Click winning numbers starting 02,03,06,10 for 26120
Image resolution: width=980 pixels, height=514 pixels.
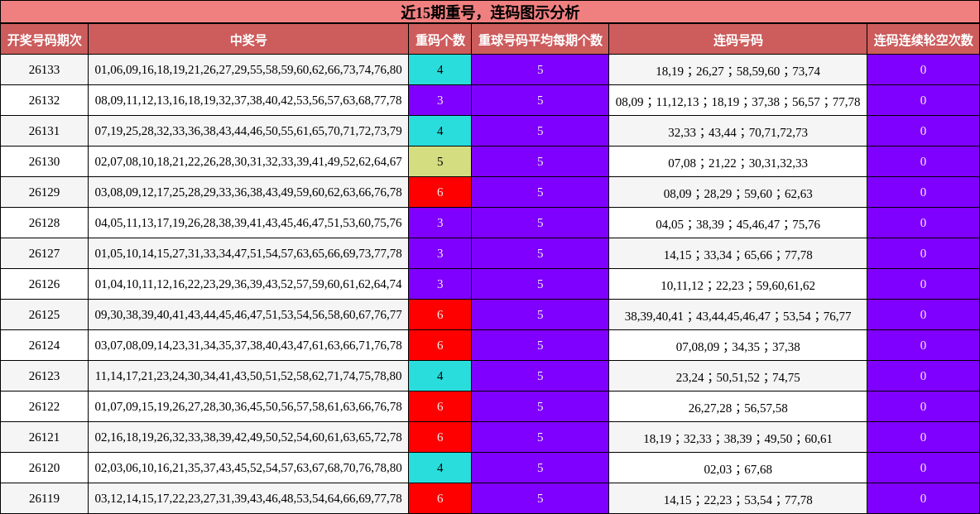tap(248, 468)
